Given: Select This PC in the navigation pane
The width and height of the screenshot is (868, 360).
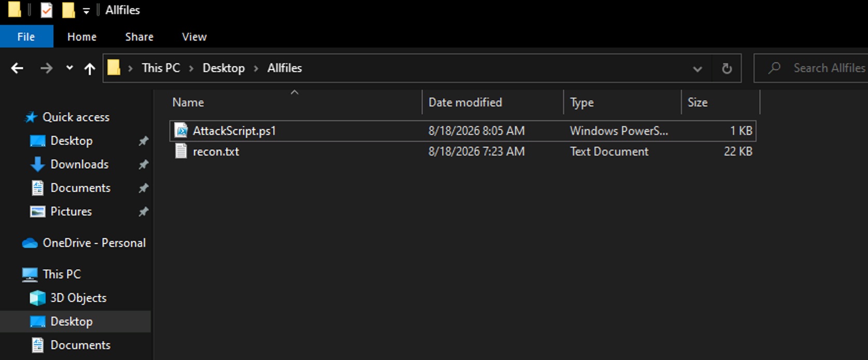Looking at the screenshot, I should [x=62, y=274].
